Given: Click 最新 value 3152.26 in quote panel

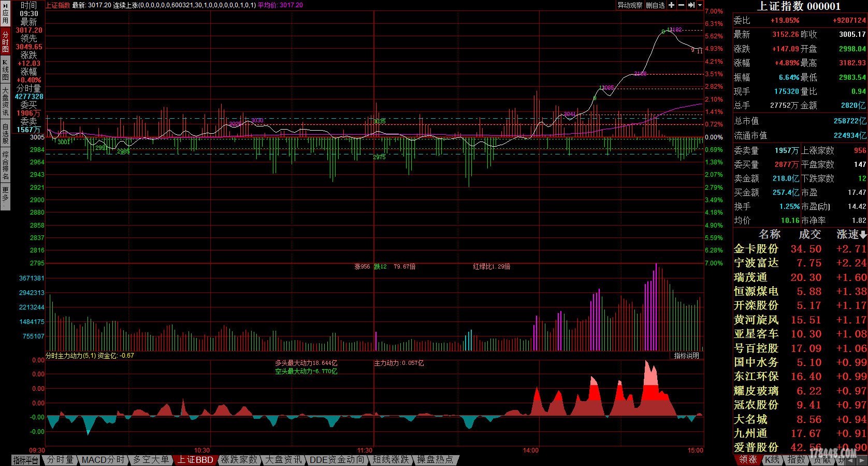Looking at the screenshot, I should point(785,35).
